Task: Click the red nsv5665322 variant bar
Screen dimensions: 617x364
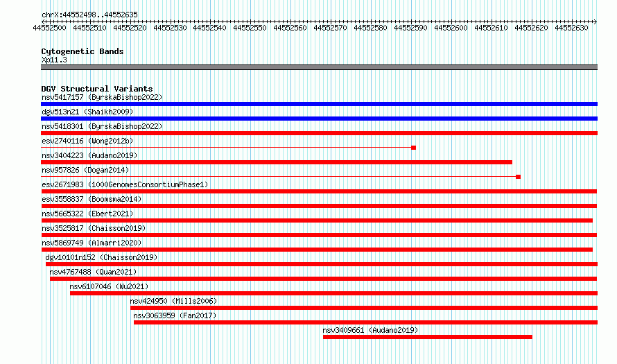Action: pos(317,220)
